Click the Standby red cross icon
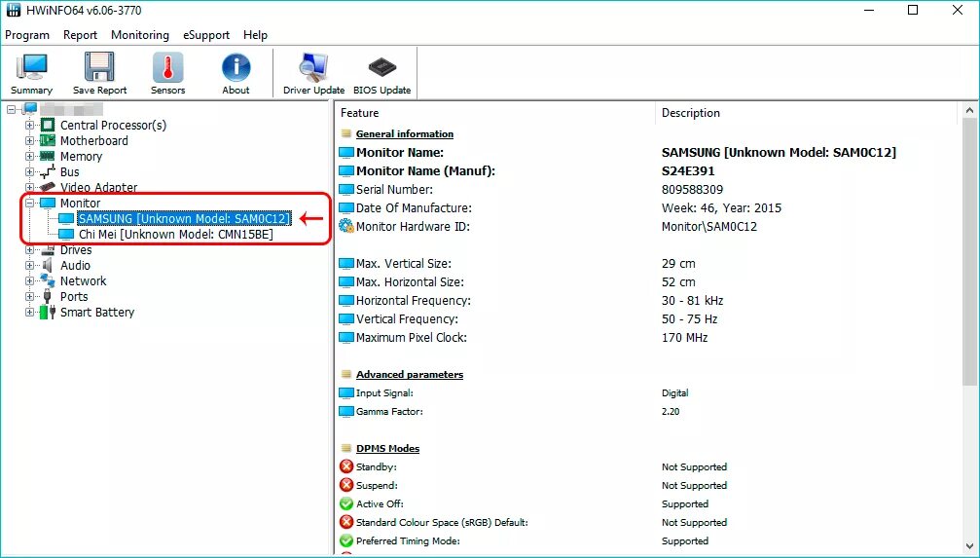 click(x=346, y=466)
